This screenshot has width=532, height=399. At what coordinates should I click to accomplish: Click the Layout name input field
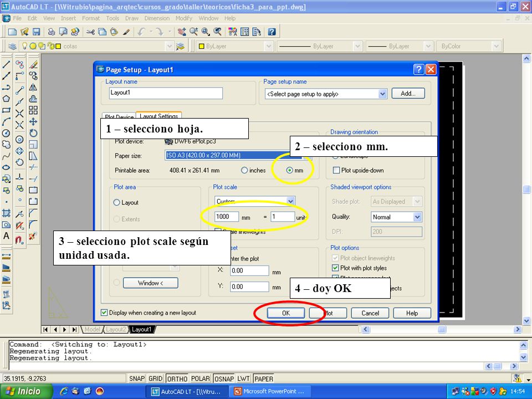click(166, 93)
